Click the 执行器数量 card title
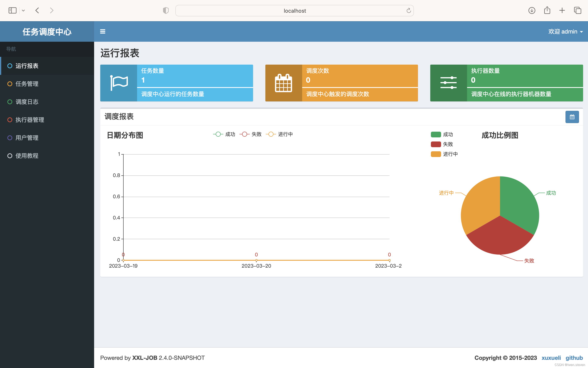This screenshot has width=588, height=368. point(485,71)
